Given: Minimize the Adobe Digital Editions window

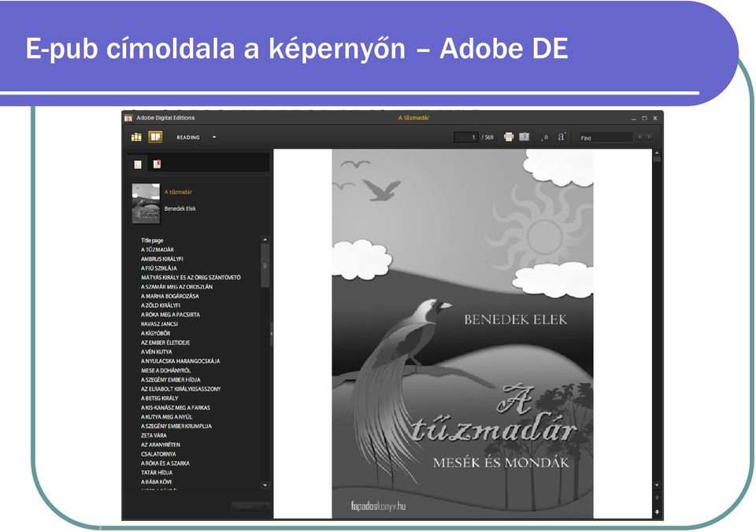Looking at the screenshot, I should click(634, 118).
